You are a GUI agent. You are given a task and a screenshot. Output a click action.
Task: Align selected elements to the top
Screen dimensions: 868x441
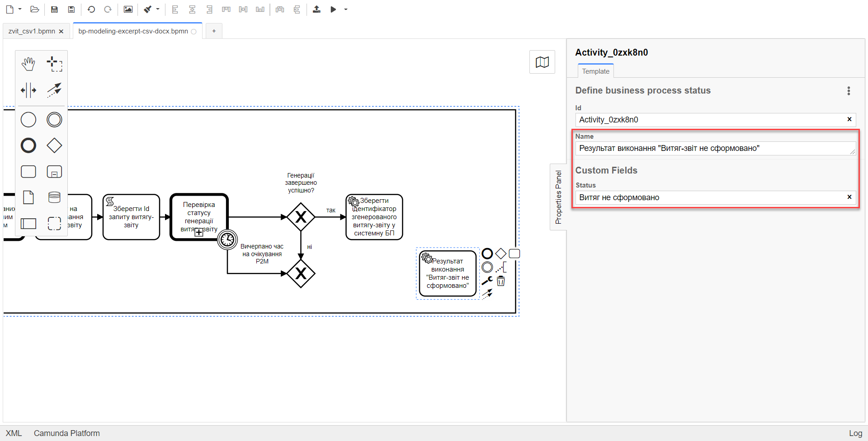226,9
